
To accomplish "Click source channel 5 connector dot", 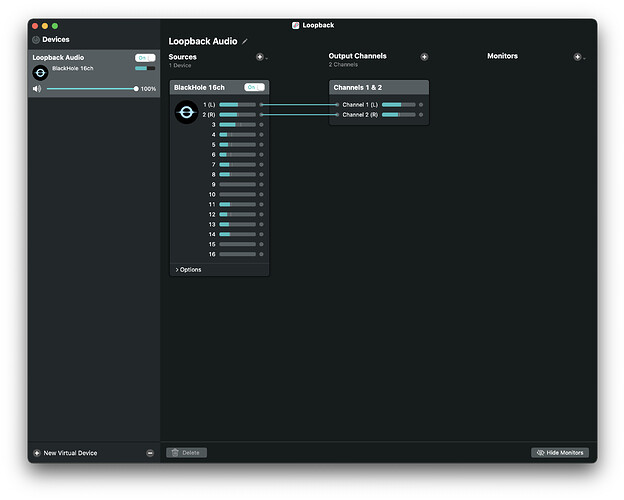I will pos(261,145).
